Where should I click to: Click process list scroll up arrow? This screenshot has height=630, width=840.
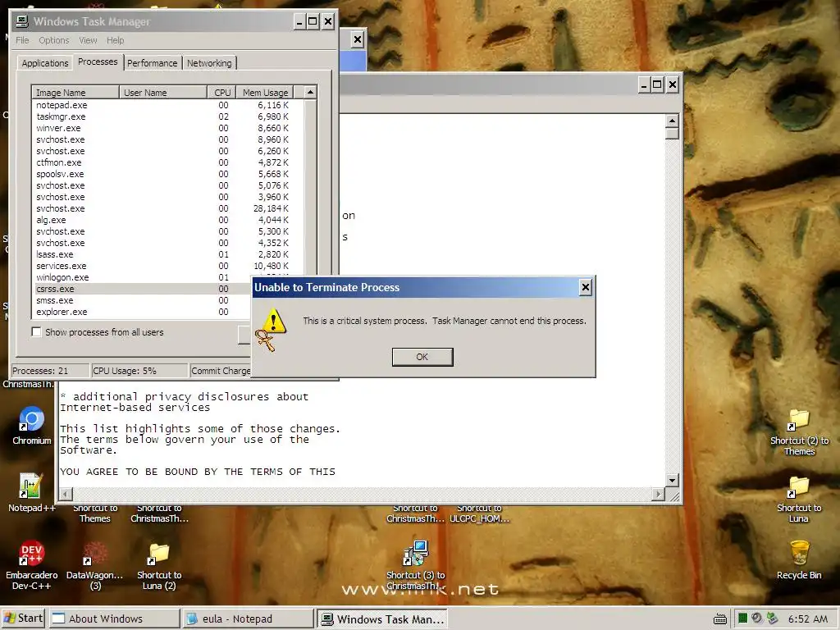click(x=310, y=92)
